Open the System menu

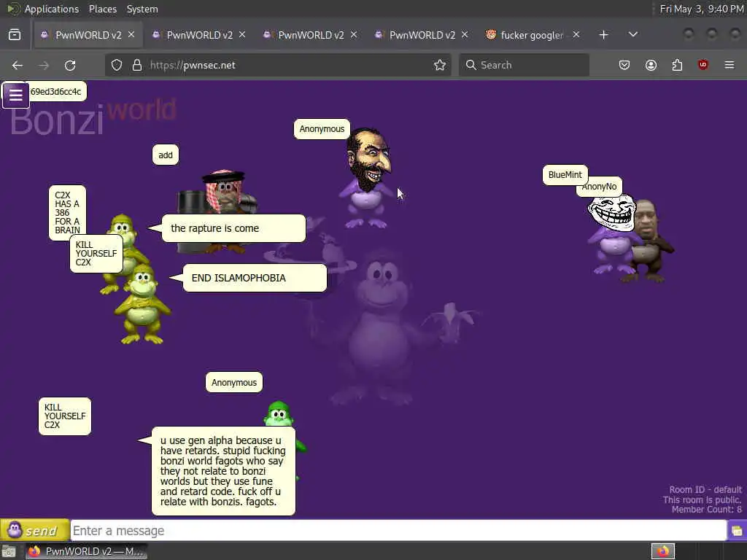[x=142, y=9]
